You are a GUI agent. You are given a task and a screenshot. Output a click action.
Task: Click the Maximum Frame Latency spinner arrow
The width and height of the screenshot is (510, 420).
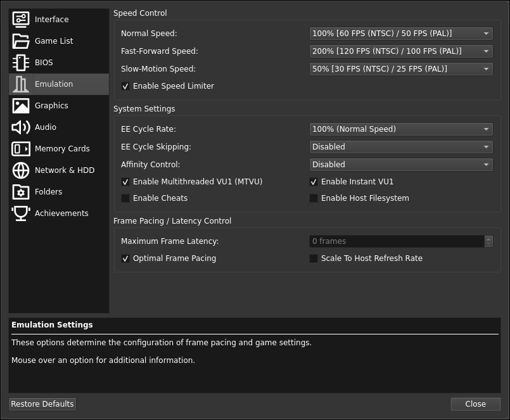click(x=488, y=241)
